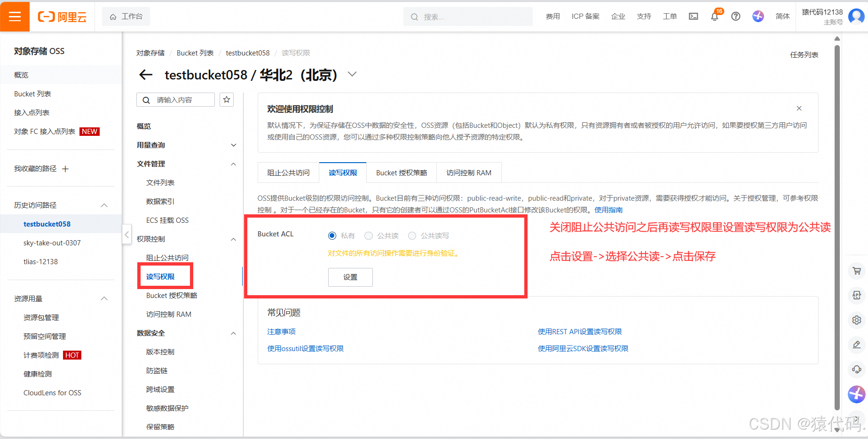Select the 私有 radio option
This screenshot has height=439, width=868.
(x=332, y=235)
